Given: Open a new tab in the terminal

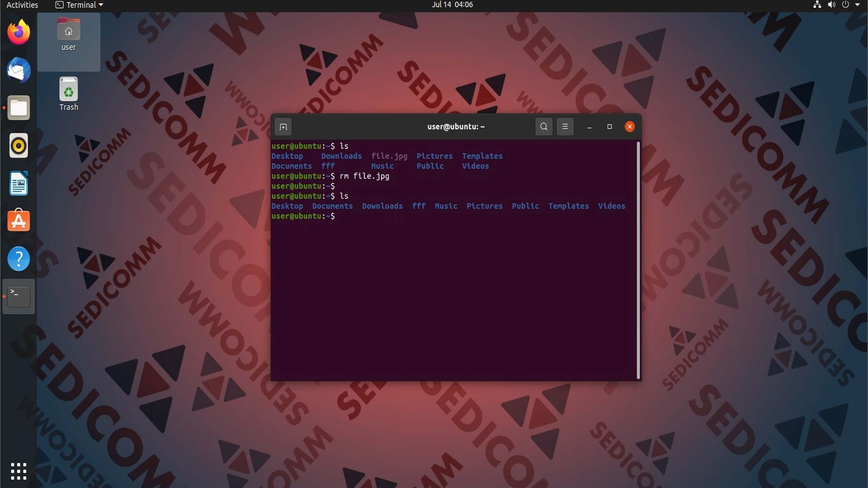Looking at the screenshot, I should coord(283,127).
